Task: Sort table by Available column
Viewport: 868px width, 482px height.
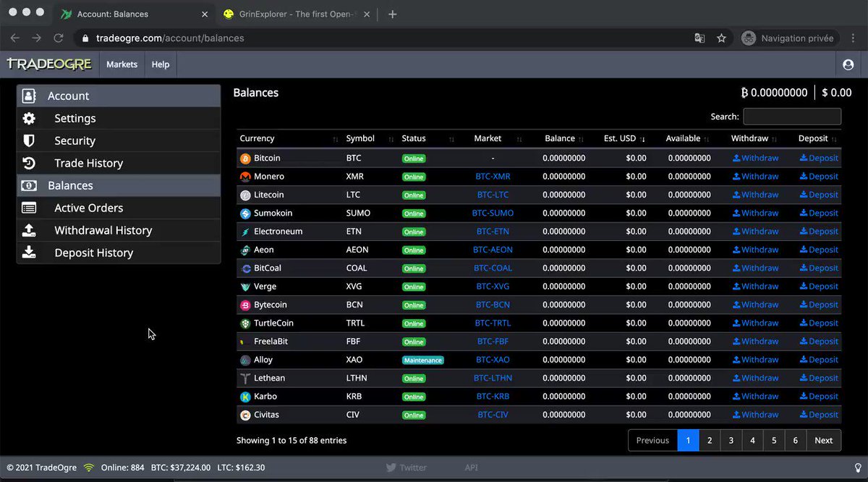Action: pos(683,138)
